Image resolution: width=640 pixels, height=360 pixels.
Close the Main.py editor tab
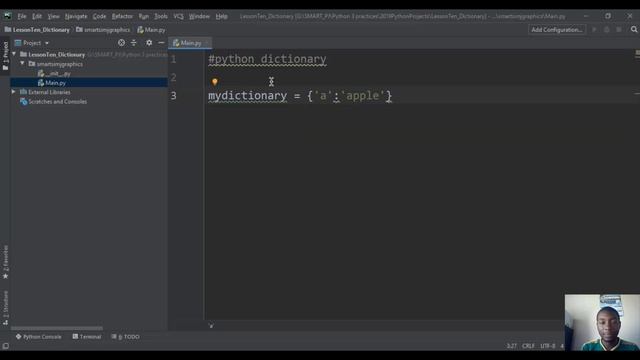pyautogui.click(x=207, y=43)
